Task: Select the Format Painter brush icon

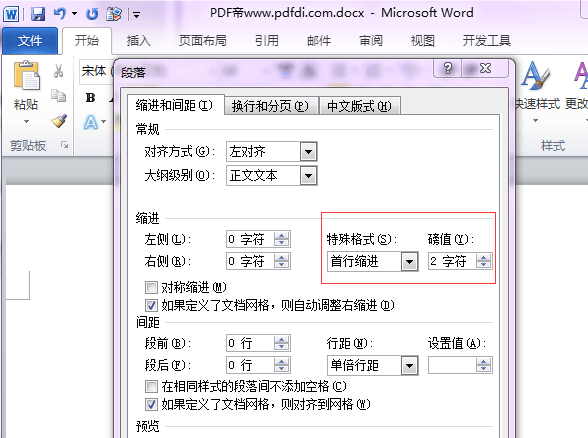Action: click(59, 121)
